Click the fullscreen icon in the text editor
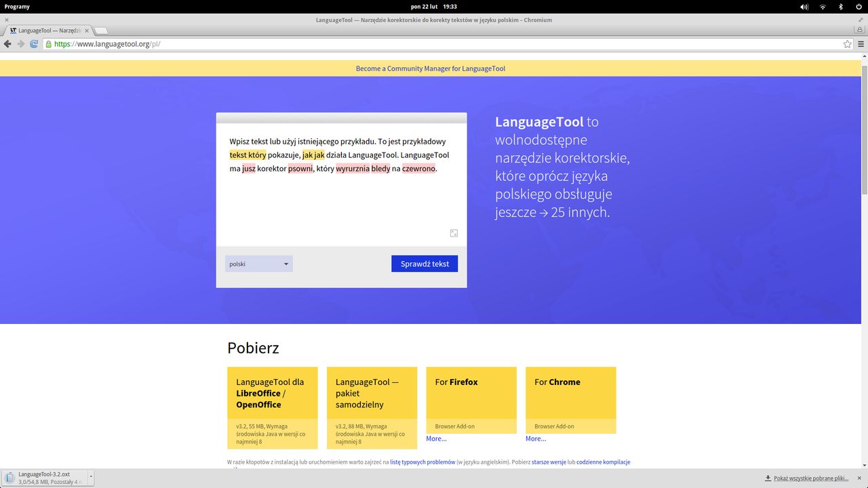868x488 pixels. [454, 233]
